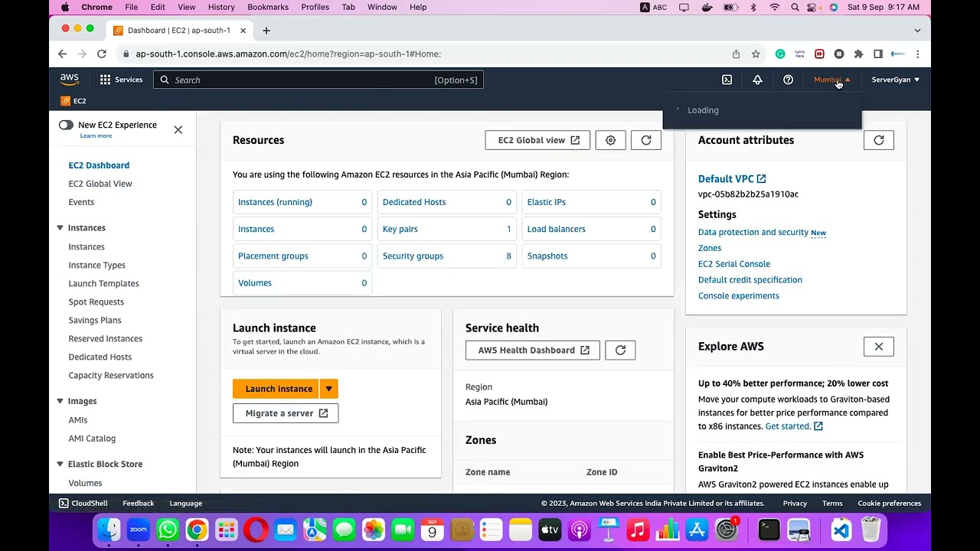
Task: Open AMI Catalog in sidebar
Action: pos(92,439)
